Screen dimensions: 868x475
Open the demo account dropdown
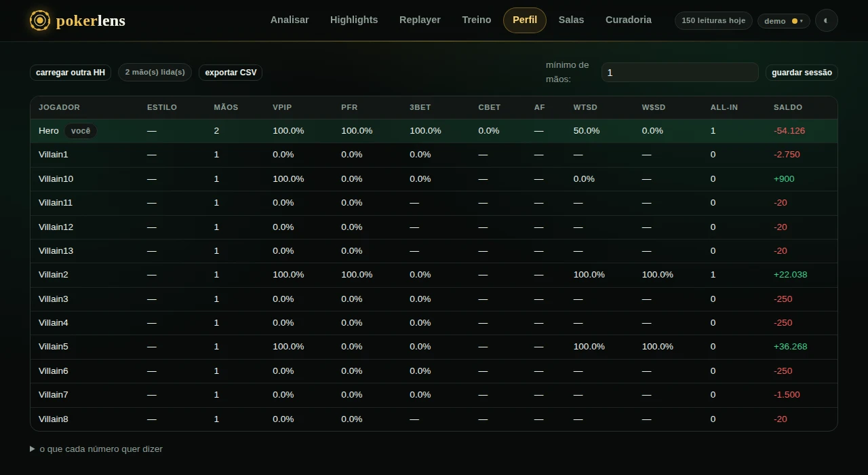coord(783,21)
